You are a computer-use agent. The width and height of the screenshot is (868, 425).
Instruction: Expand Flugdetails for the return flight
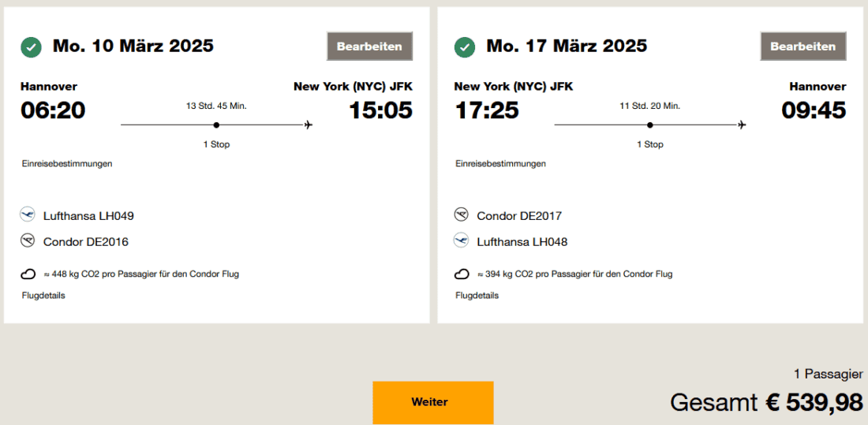click(x=477, y=296)
